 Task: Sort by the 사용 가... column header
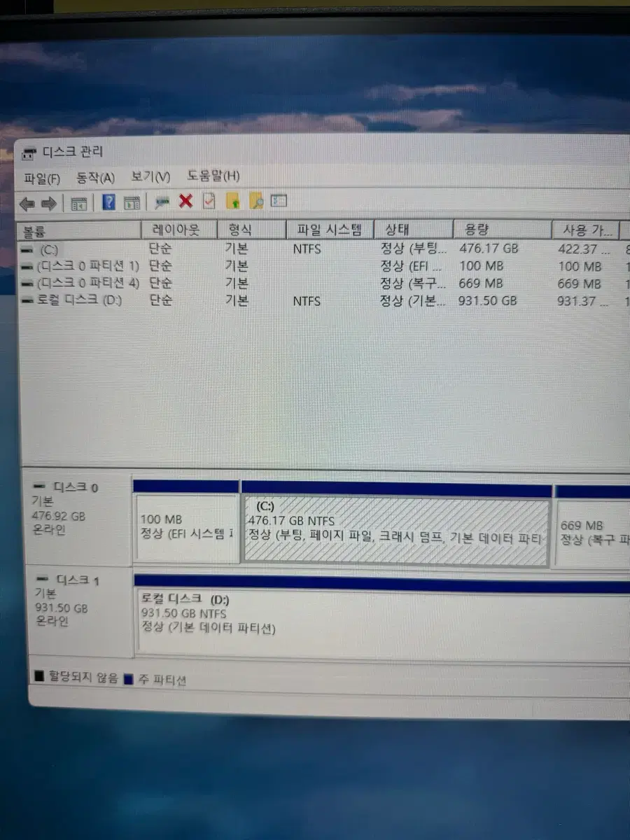(585, 230)
